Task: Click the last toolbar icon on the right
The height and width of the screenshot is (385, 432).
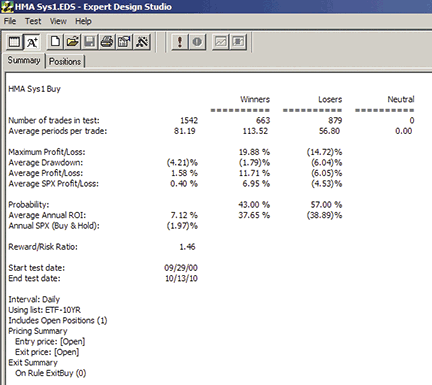Action: [x=238, y=42]
